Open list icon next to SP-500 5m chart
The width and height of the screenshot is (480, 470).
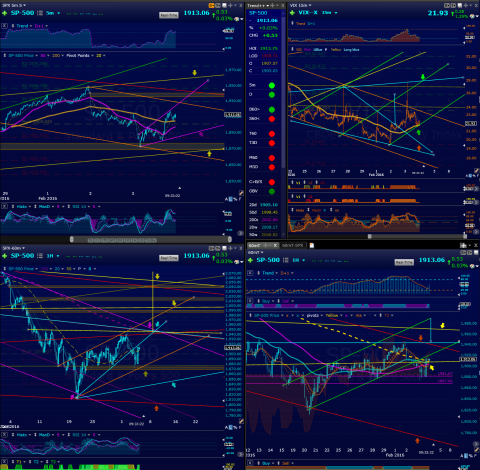40,13
